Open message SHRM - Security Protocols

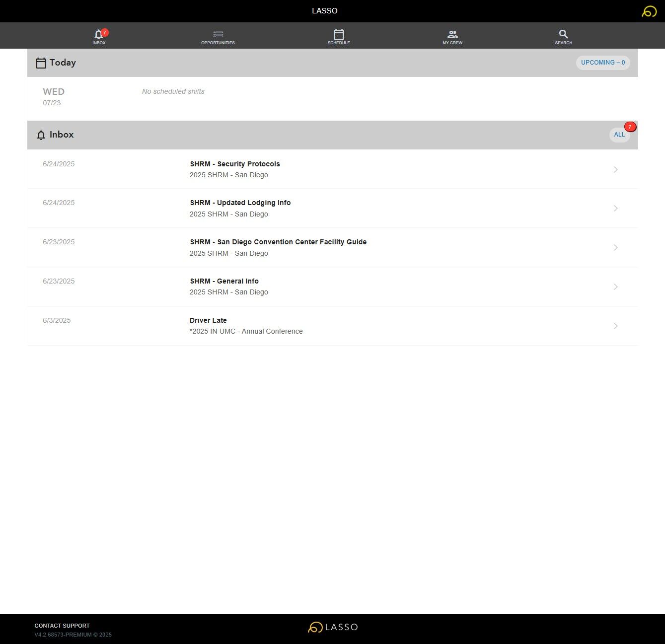[332, 169]
